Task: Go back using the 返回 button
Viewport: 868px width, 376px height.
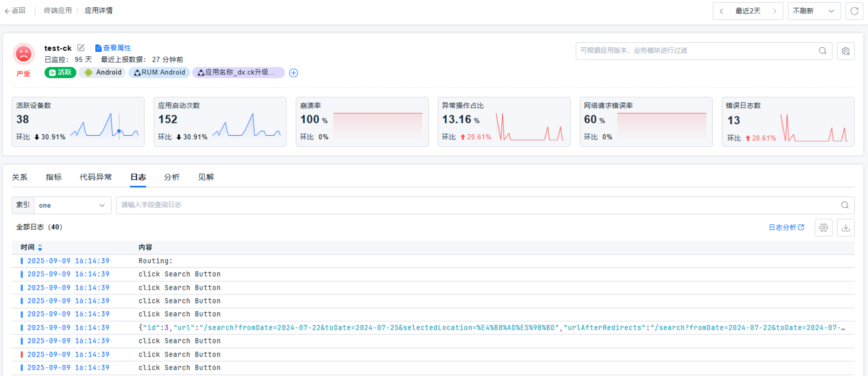Action: point(15,11)
